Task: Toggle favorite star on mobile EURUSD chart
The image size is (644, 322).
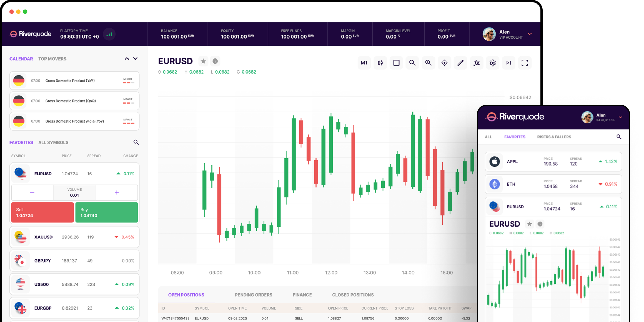Action: (530, 224)
